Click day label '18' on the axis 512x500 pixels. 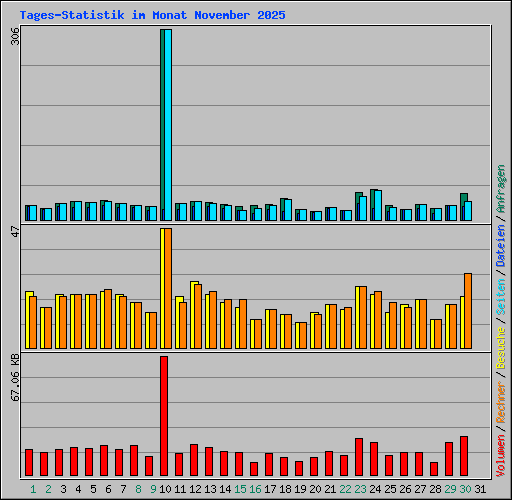tap(285, 489)
